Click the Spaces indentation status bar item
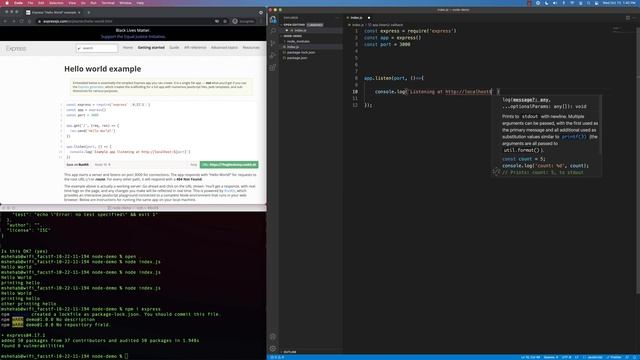Screen dimensions: 640x360 point(551,357)
